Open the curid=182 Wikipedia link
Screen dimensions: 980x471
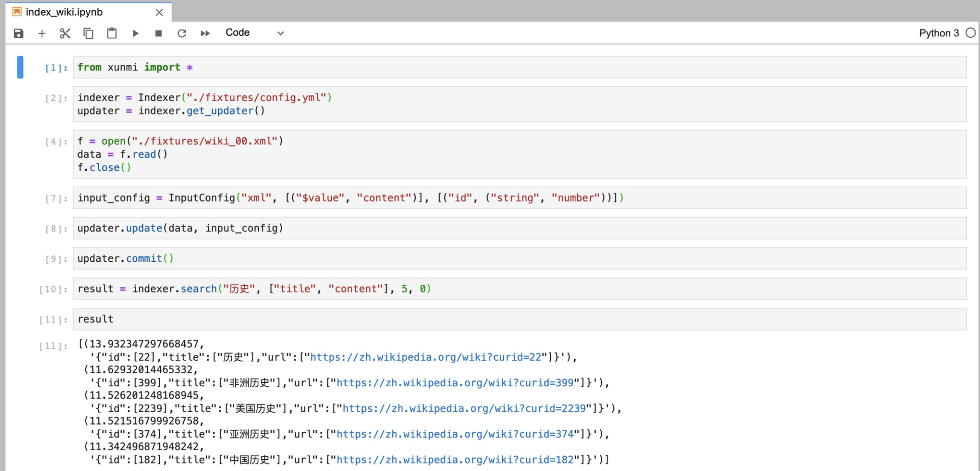(x=455, y=460)
